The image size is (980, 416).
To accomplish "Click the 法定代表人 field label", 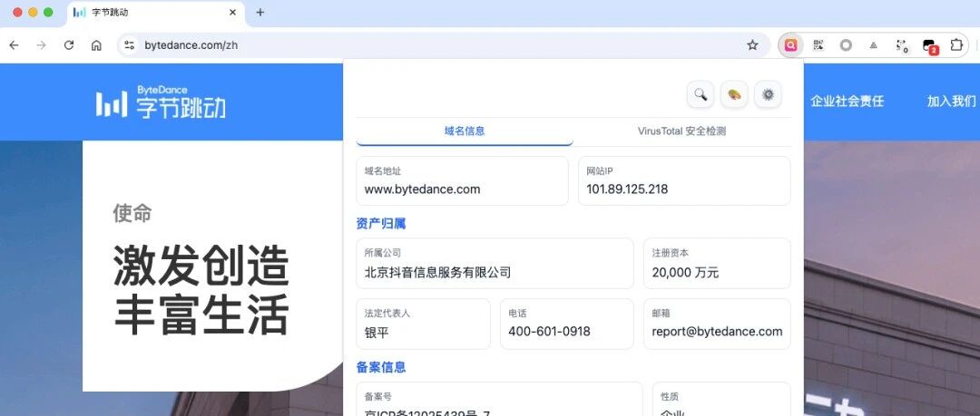I will 387,314.
